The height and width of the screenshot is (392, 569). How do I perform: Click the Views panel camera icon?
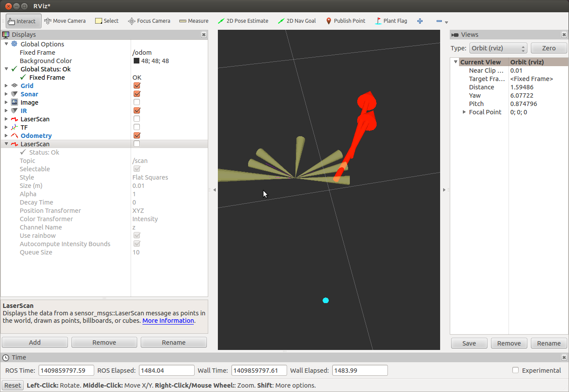coord(455,35)
